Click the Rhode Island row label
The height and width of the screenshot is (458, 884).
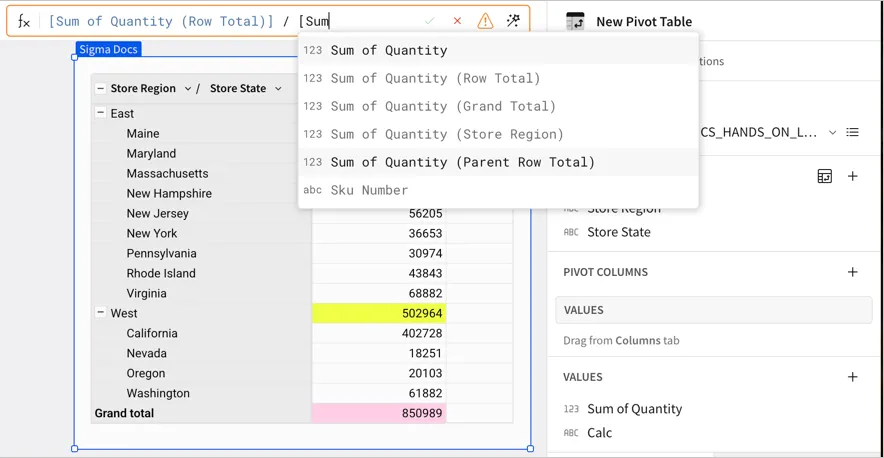click(161, 274)
